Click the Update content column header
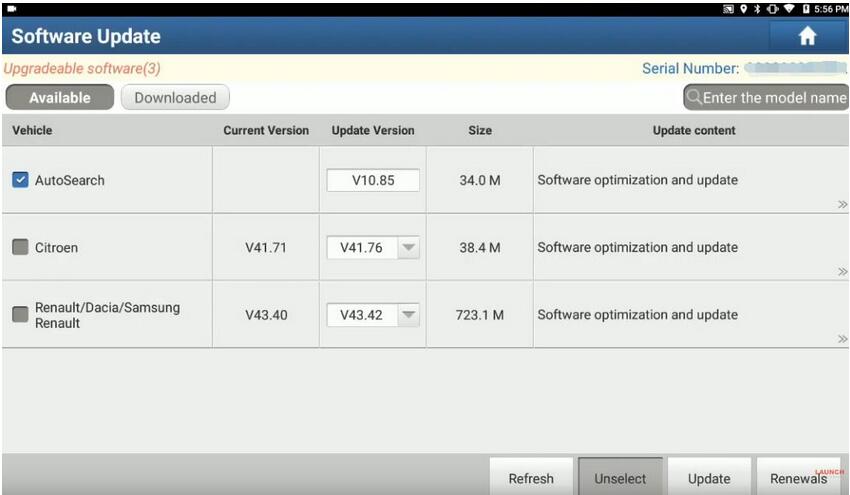 click(694, 131)
